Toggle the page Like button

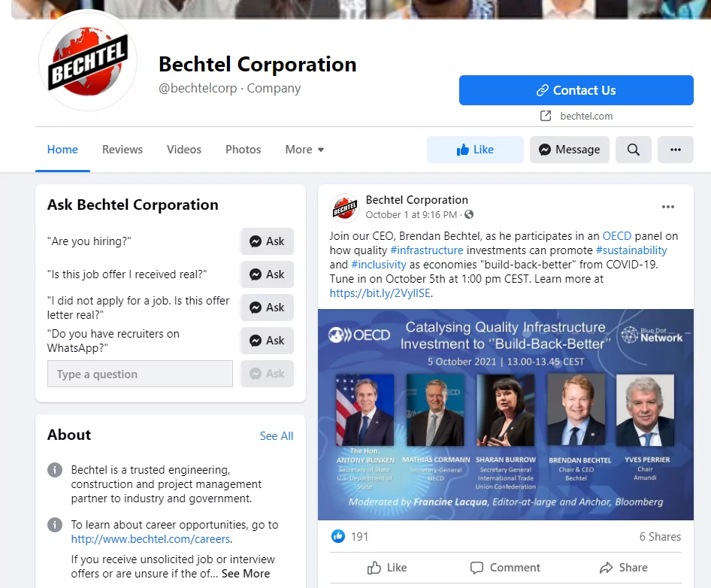tap(475, 150)
